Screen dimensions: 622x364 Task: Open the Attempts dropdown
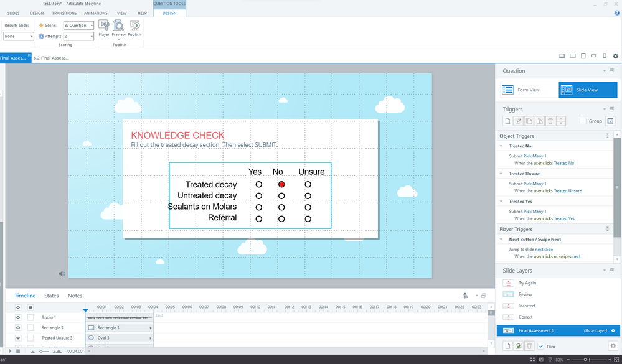coord(78,36)
